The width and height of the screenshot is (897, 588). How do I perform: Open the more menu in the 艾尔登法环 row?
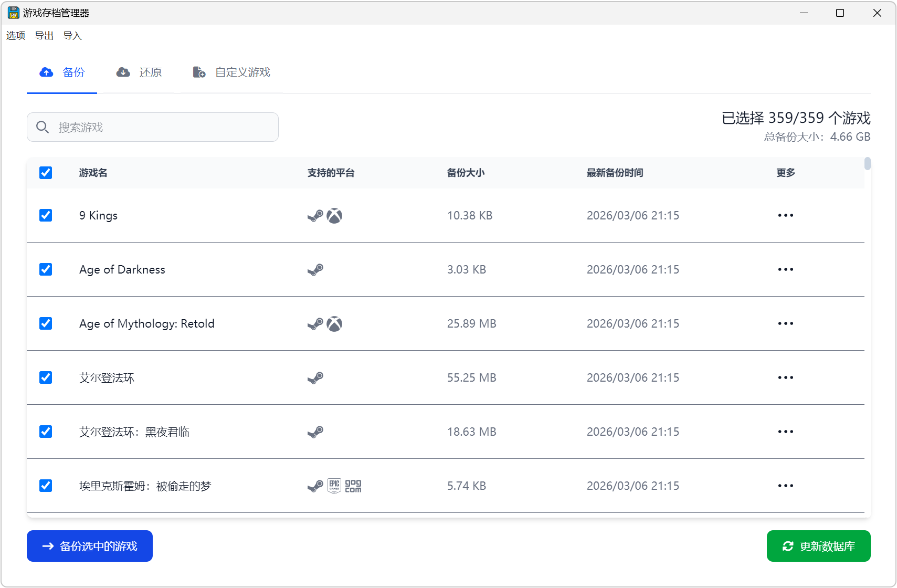pos(786,377)
